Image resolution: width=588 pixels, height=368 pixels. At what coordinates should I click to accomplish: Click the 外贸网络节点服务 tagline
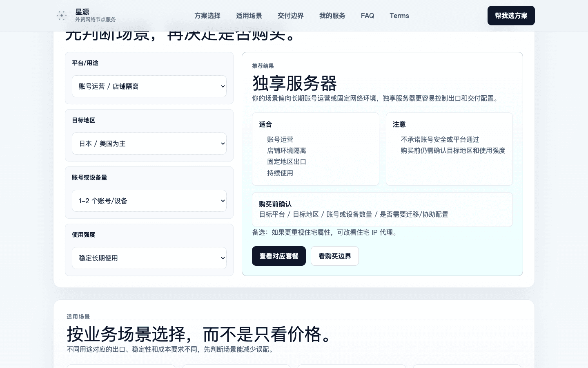pyautogui.click(x=96, y=20)
